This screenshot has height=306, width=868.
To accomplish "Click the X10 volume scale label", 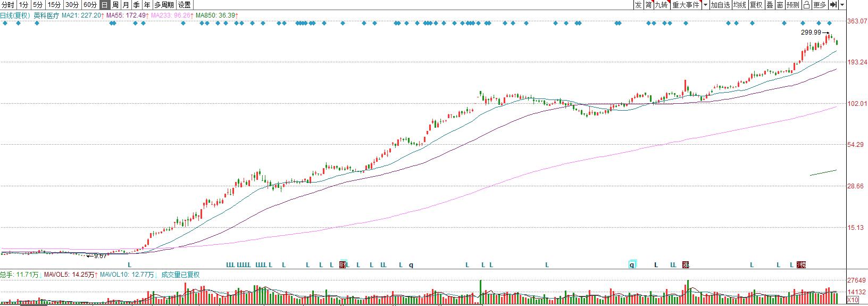I will 853,300.
